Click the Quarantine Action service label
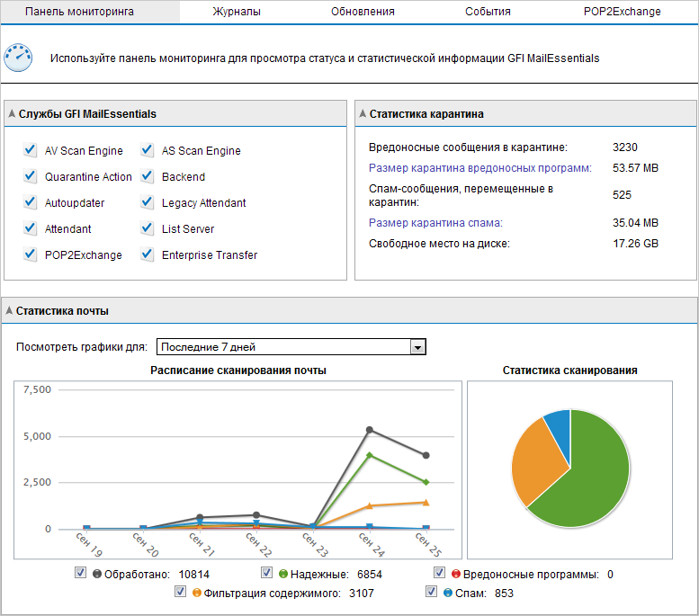Screen dimensions: 699x616 (x=88, y=177)
